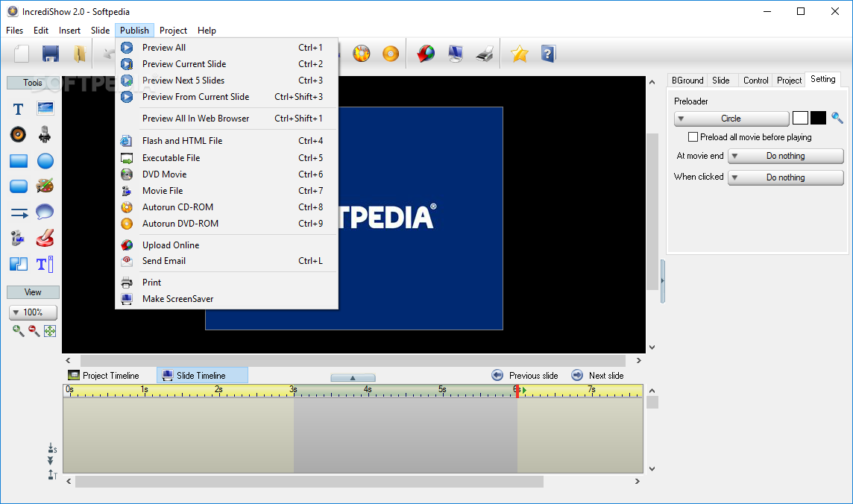The height and width of the screenshot is (504, 853).
Task: Click the canvas vertical scrollbar down arrow
Action: tap(652, 347)
